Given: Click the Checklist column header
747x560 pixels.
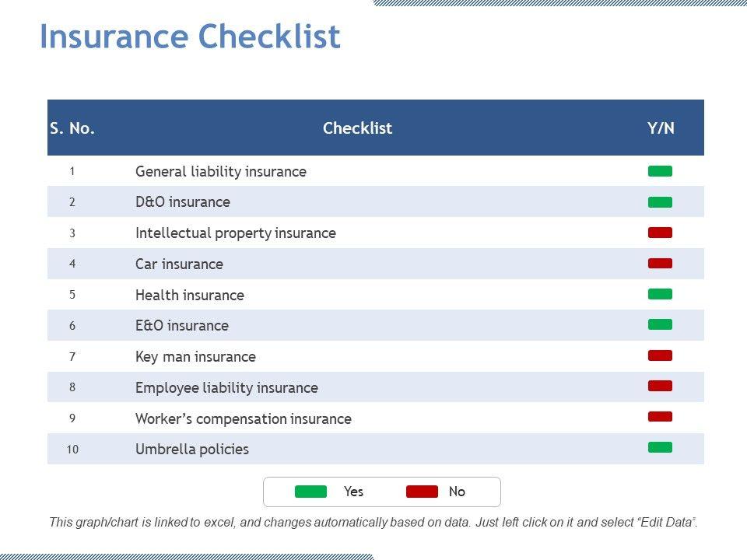Looking at the screenshot, I should [357, 128].
